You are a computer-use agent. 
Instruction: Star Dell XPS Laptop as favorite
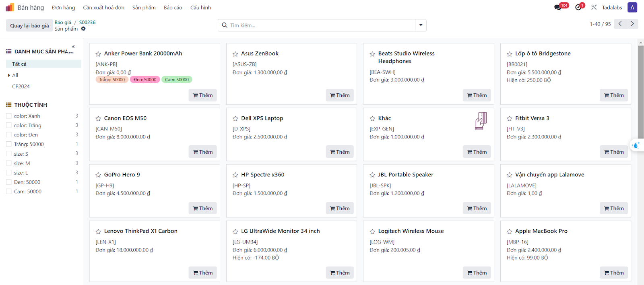[x=235, y=118]
